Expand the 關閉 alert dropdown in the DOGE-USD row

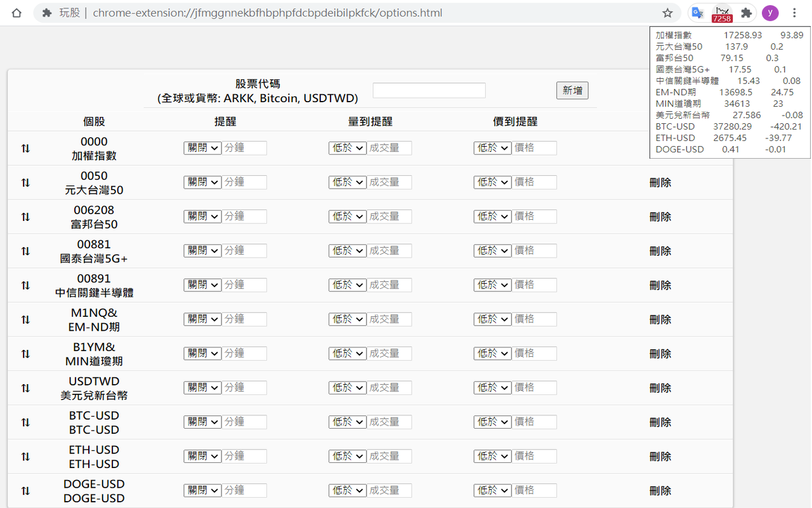click(x=202, y=491)
